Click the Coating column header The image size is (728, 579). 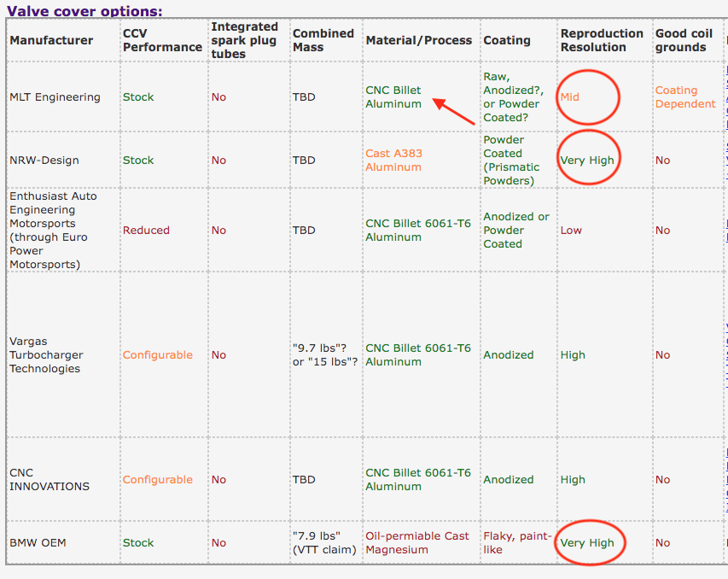pos(507,40)
